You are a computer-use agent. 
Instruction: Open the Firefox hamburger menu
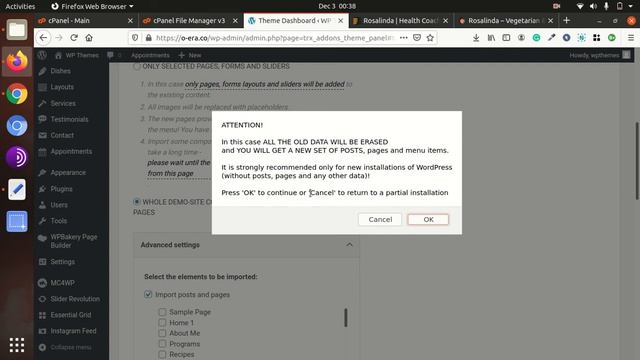631,38
